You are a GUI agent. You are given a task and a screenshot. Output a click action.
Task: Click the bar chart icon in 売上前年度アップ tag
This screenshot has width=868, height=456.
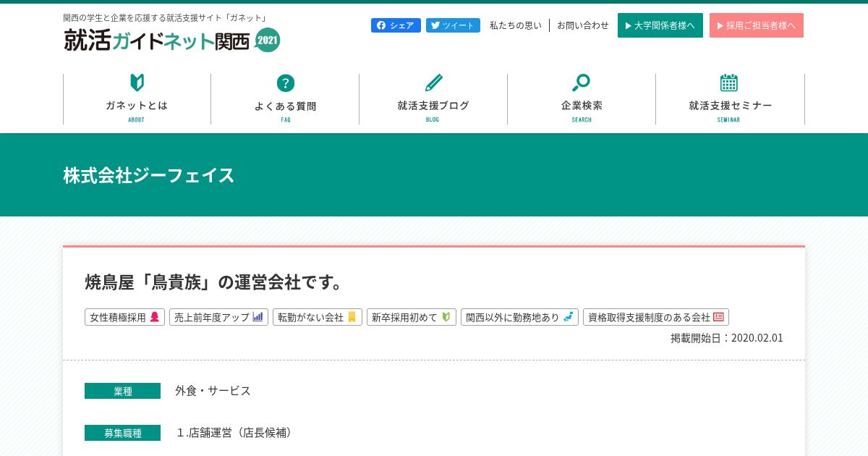[x=258, y=317]
